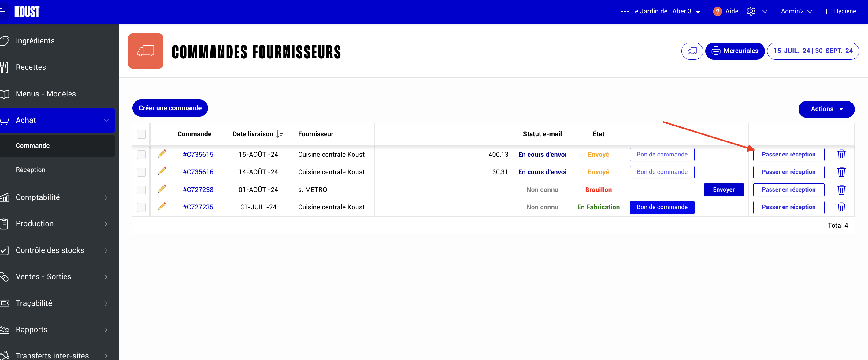Open the Actions dropdown
This screenshot has width=868, height=360.
826,109
